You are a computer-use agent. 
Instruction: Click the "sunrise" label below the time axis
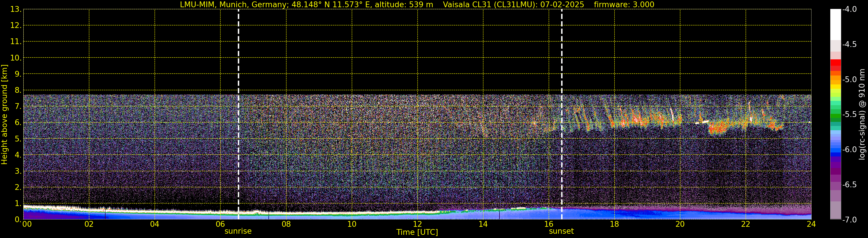tap(238, 231)
